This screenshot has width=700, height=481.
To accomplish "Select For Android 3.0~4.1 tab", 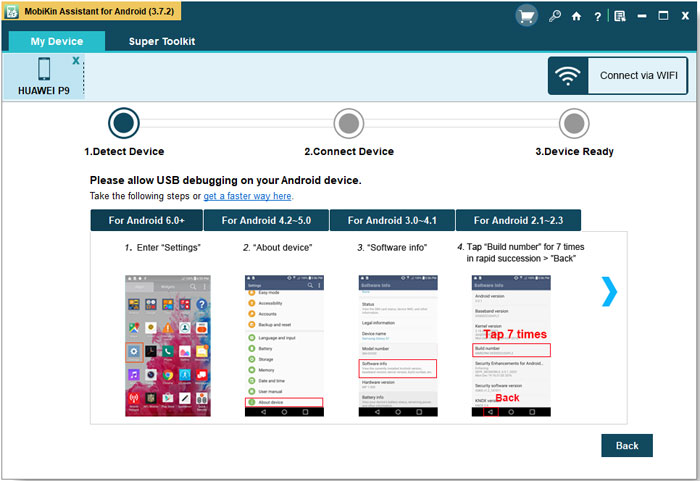I will pyautogui.click(x=392, y=220).
